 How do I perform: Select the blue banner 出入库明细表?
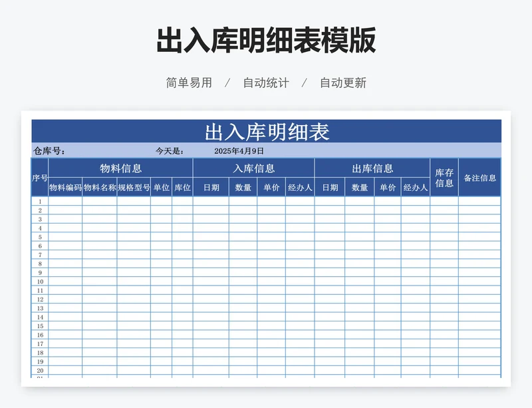coord(267,131)
